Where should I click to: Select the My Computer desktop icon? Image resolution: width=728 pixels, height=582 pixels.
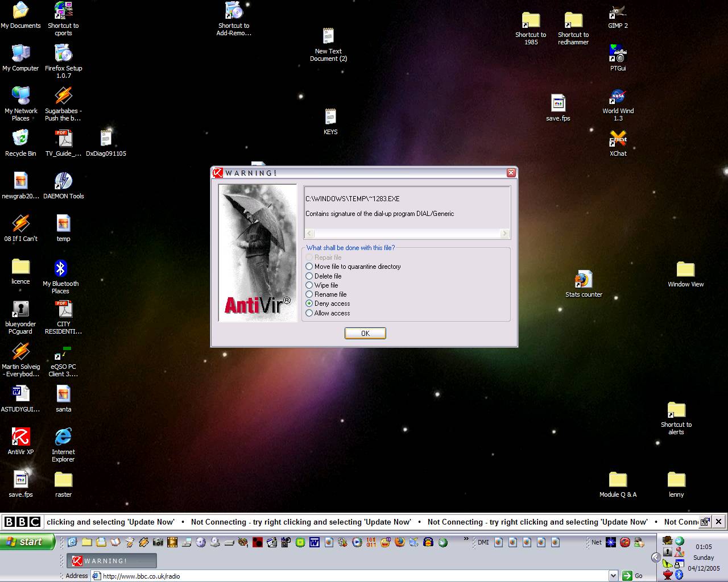tap(20, 58)
